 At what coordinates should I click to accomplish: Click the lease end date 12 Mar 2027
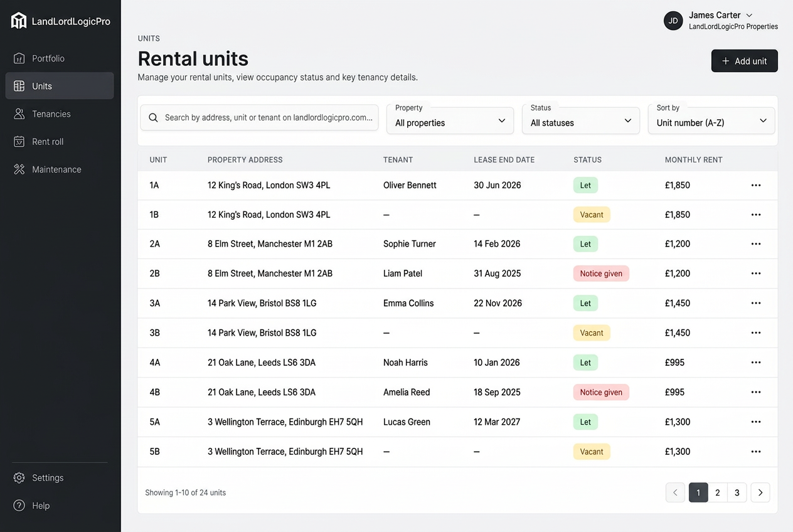(x=497, y=422)
